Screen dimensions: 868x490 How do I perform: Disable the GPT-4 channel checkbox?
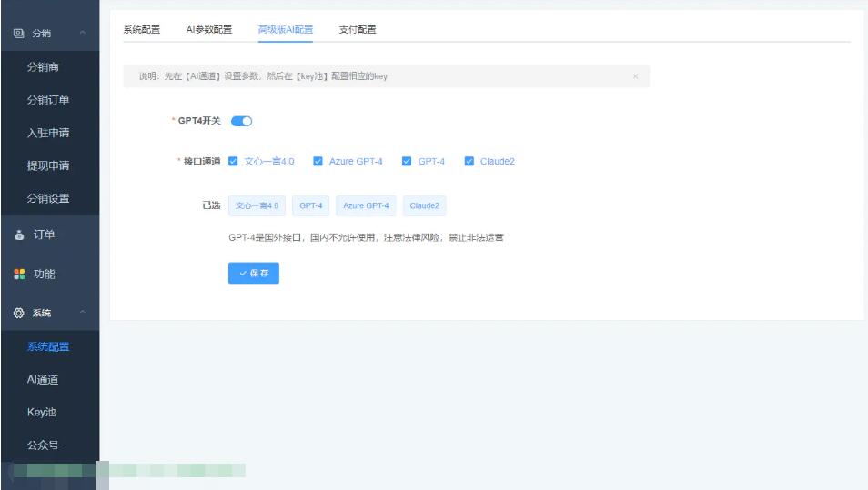(x=407, y=162)
